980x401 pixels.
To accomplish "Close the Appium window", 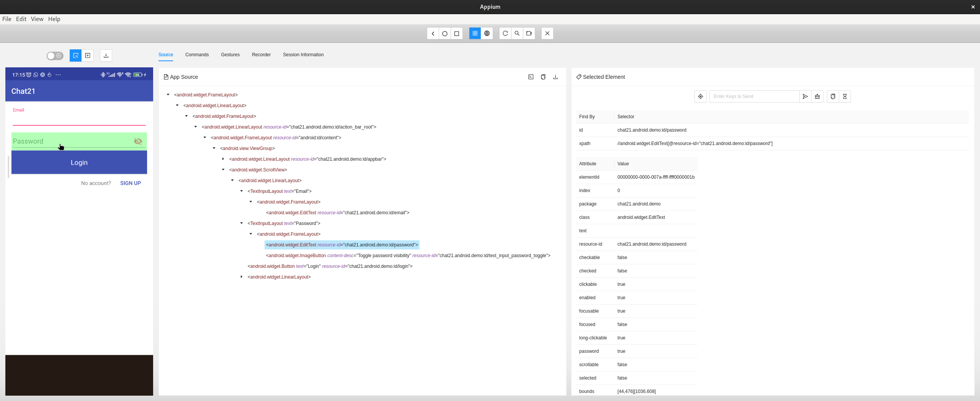I will point(973,7).
